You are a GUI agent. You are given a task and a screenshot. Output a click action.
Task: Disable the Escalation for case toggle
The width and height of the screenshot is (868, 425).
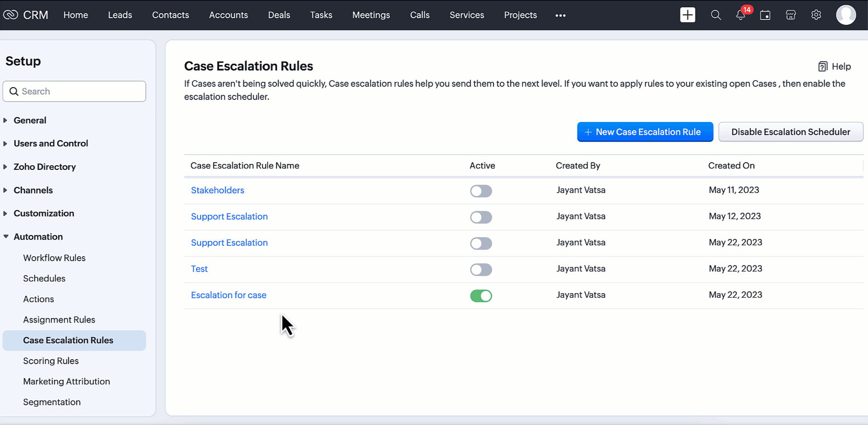click(481, 296)
